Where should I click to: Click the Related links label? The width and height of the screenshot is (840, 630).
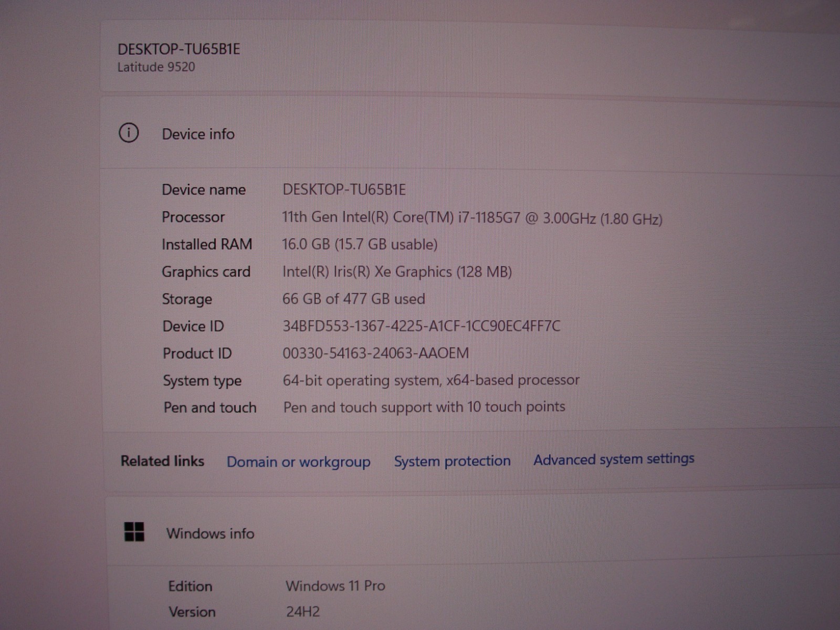pyautogui.click(x=162, y=460)
